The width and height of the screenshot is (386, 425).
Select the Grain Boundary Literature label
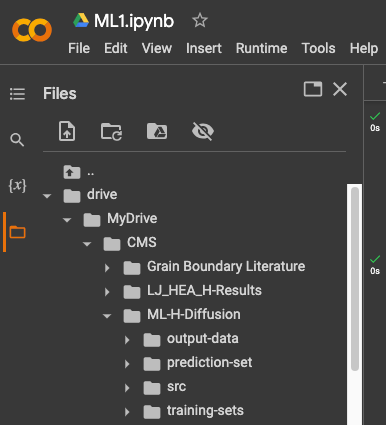(226, 266)
